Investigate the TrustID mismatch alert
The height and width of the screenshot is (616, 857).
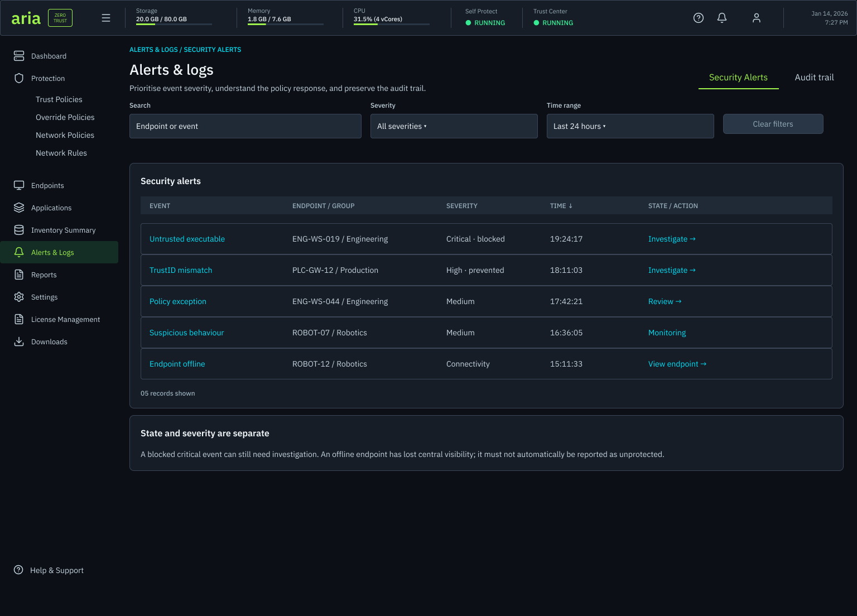click(672, 270)
